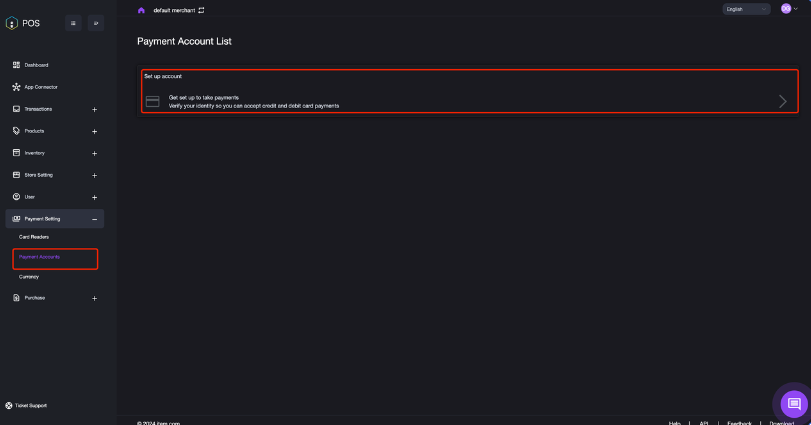The width and height of the screenshot is (811, 425).
Task: Open the English language dropdown
Action: coord(747,9)
